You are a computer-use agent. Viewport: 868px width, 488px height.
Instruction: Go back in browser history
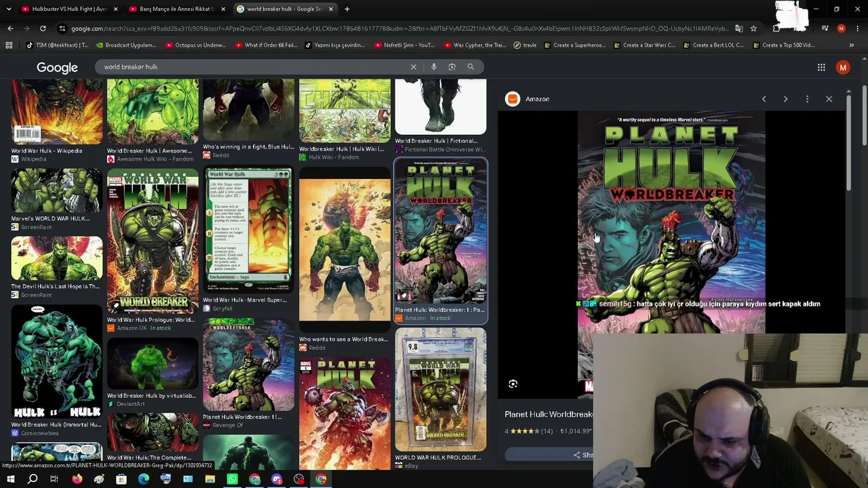point(10,28)
